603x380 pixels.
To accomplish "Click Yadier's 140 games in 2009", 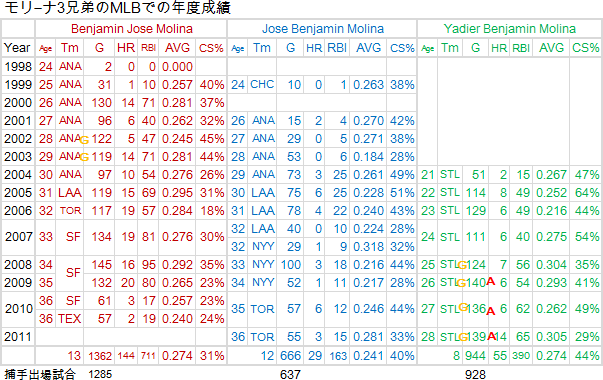I will 476,283.
